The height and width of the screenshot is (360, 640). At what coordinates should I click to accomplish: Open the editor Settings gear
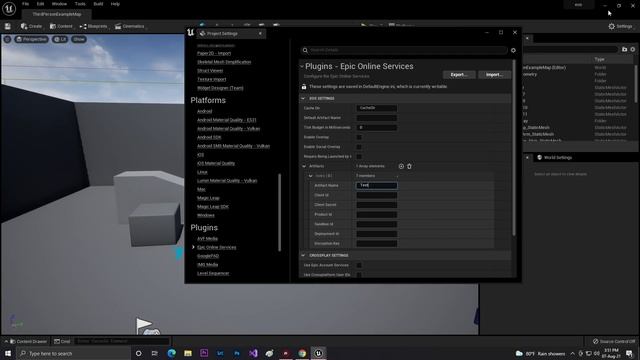coord(620,26)
